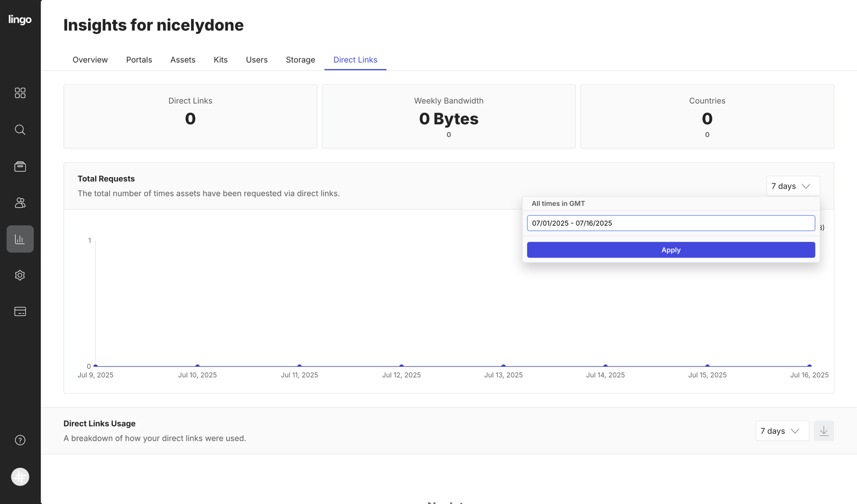Image resolution: width=857 pixels, height=504 pixels.
Task: Open help question mark icon
Action: 20,440
